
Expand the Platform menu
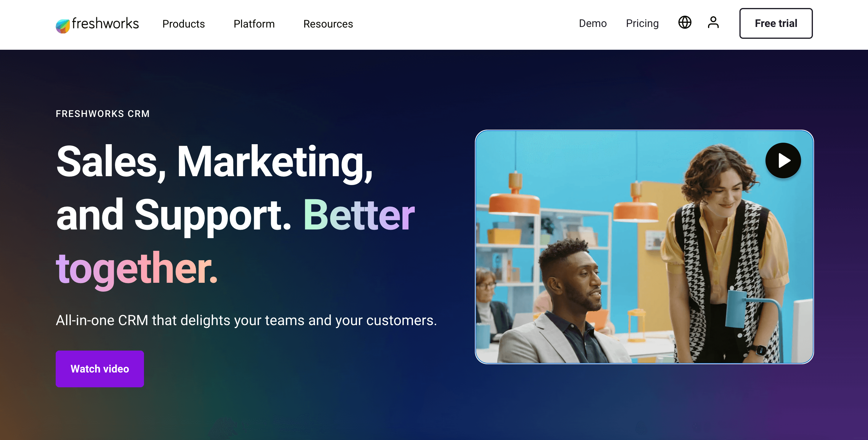tap(254, 24)
